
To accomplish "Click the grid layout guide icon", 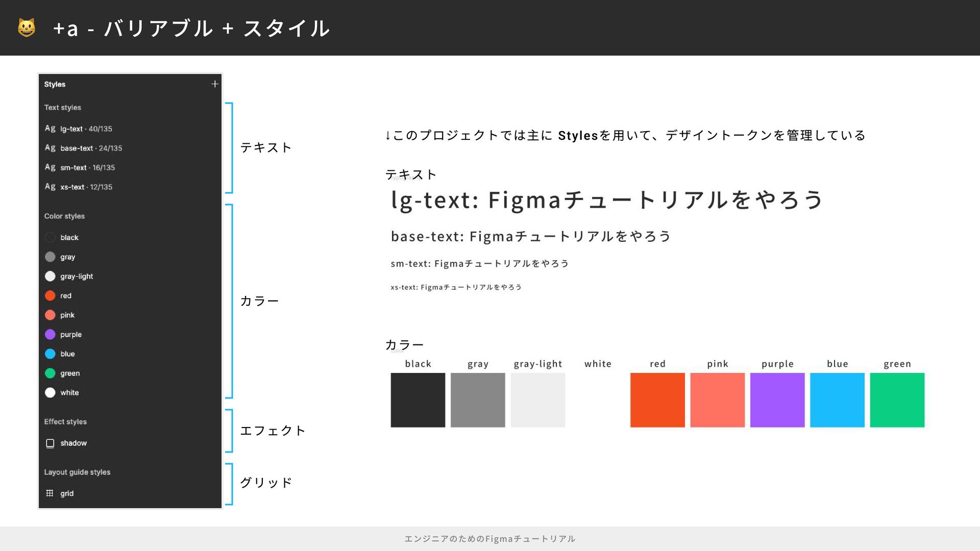I will 50,493.
